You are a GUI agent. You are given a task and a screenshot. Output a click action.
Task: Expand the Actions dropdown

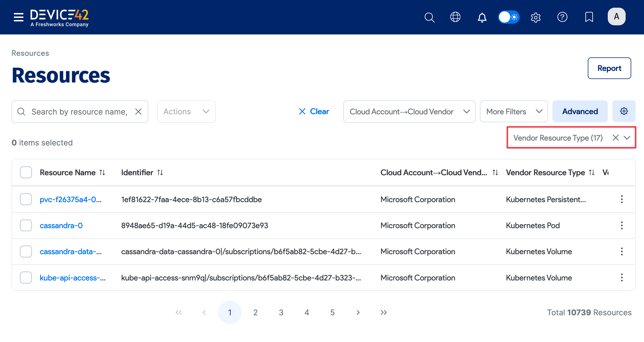click(186, 112)
